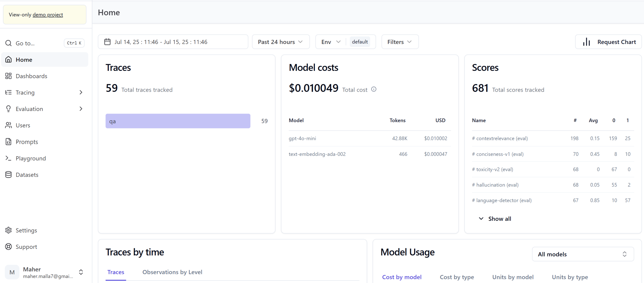Screen dimensions: 644x283
Task: Switch to Observations by Level tab
Action: point(172,272)
